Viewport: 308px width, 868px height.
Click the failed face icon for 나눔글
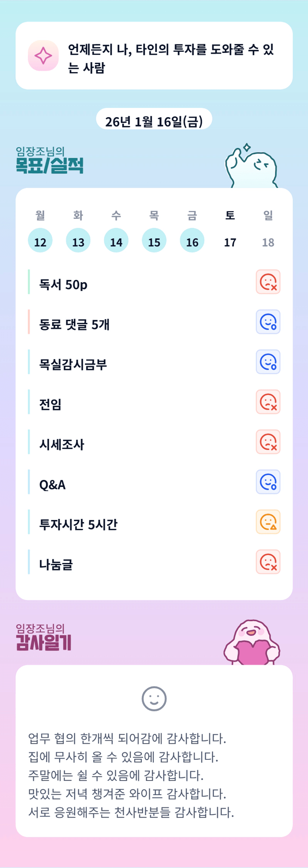coord(268,562)
